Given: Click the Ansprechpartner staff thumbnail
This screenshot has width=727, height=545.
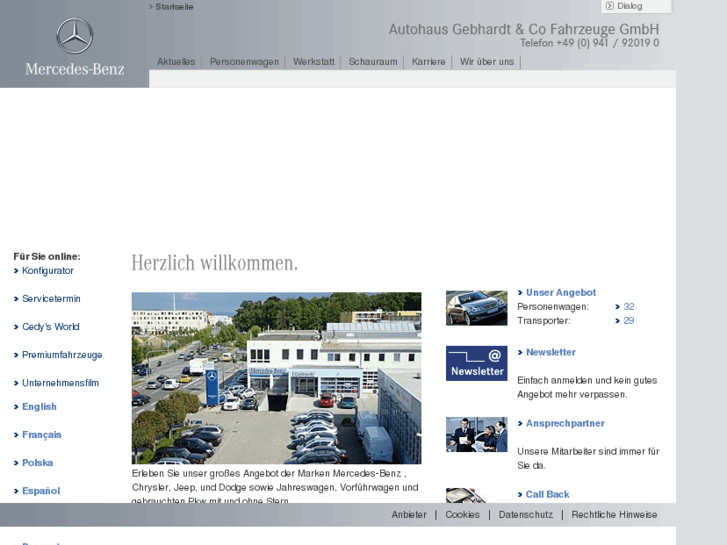Looking at the screenshot, I should point(477,435).
